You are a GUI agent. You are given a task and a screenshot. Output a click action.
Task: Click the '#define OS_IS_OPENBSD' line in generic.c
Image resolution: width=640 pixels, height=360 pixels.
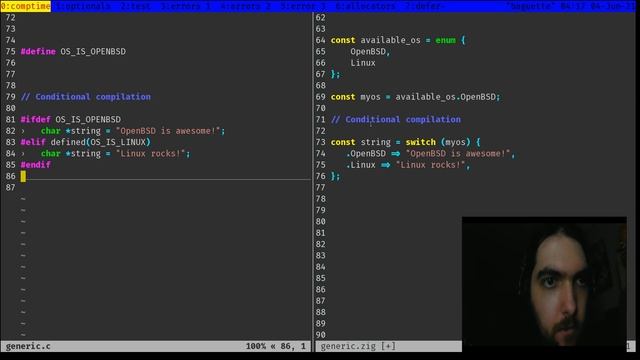coord(73,51)
